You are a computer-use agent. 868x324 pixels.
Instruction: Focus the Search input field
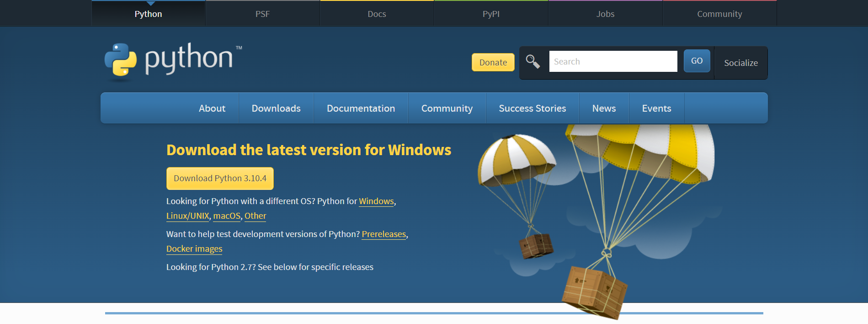tap(613, 61)
